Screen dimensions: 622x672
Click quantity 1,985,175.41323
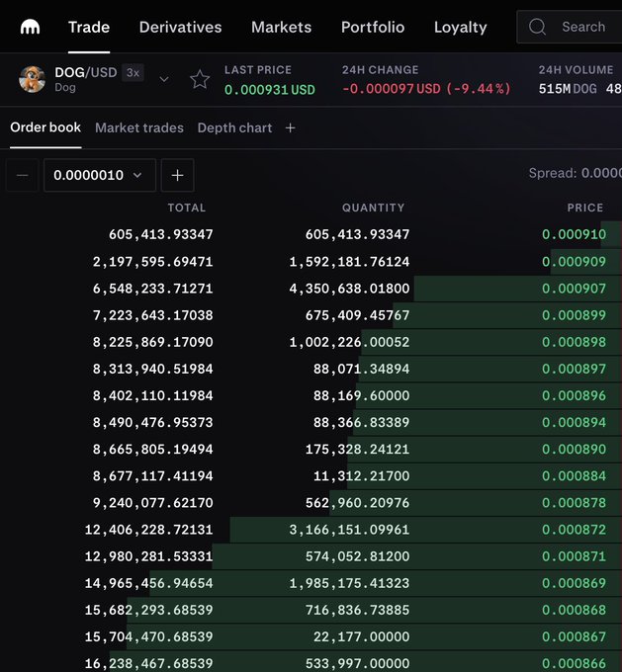pyautogui.click(x=349, y=583)
